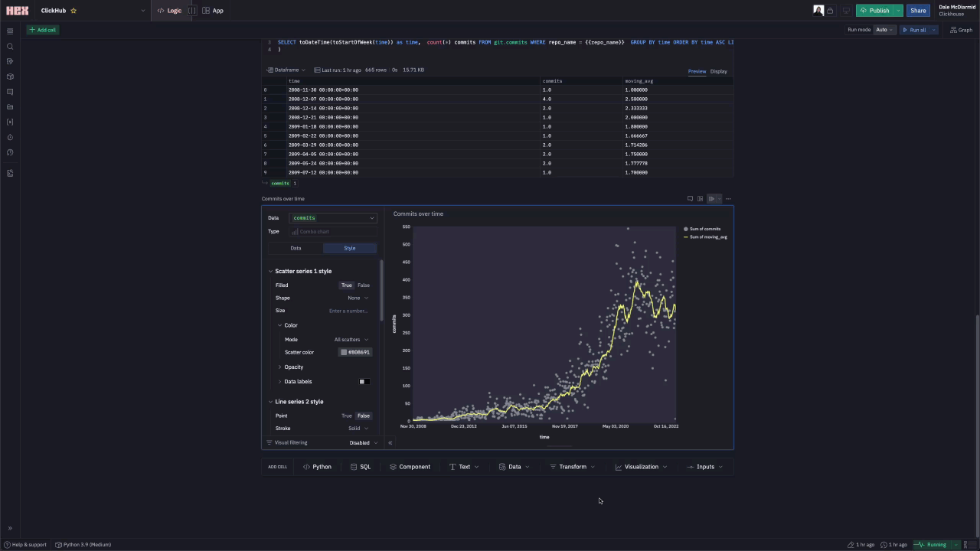Open the Graph view icon
Image resolution: width=980 pixels, height=551 pixels.
pyautogui.click(x=961, y=30)
